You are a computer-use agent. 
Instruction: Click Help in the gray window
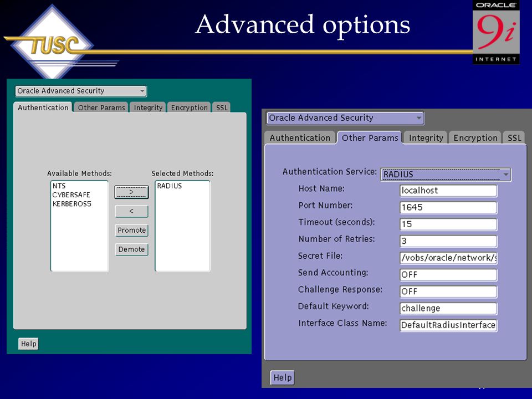(282, 377)
